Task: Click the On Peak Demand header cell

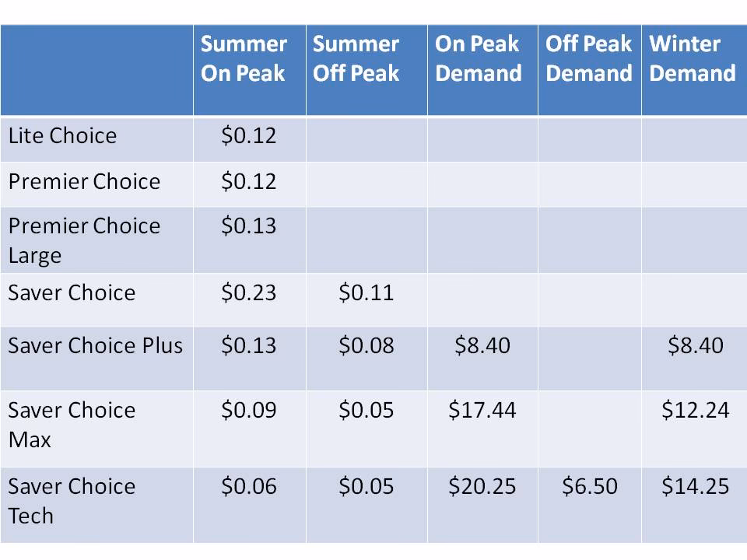Action: (479, 58)
